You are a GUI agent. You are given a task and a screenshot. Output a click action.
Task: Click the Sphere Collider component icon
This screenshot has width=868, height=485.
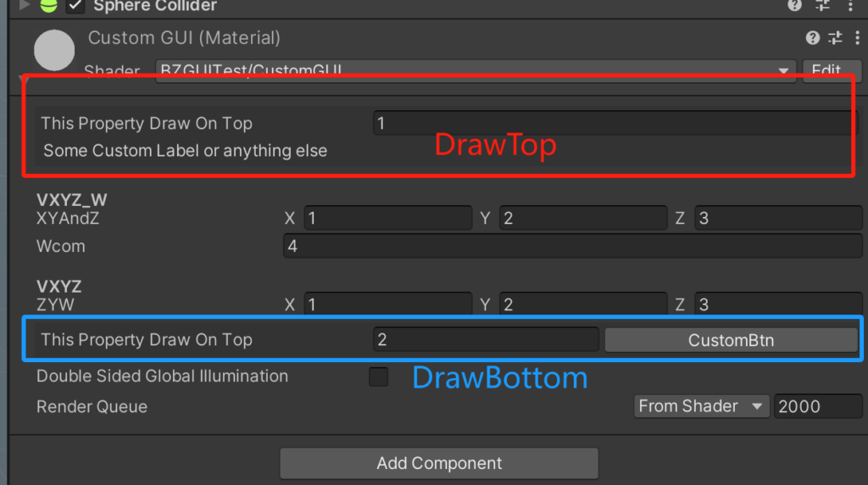(49, 6)
